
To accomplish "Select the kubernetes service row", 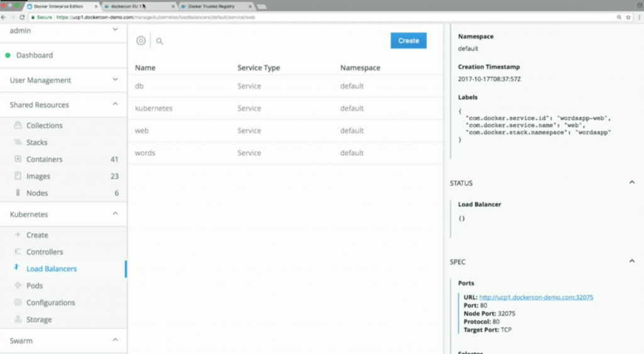I will point(286,108).
